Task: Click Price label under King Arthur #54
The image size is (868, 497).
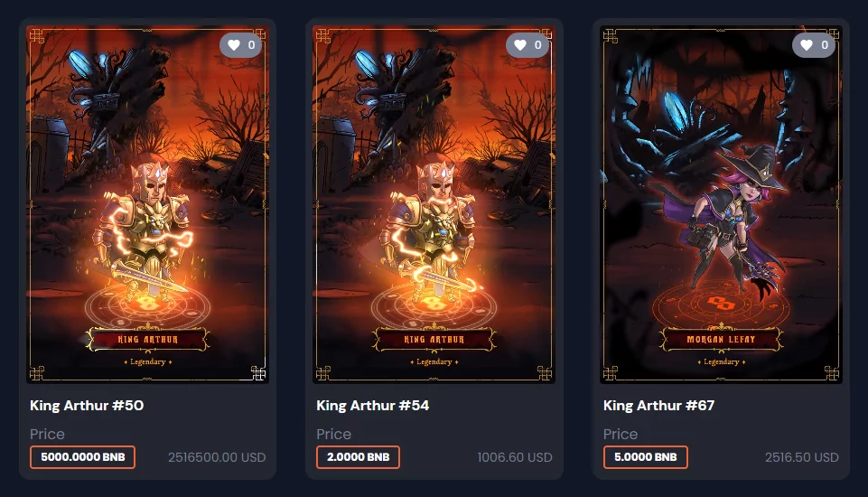Action: 334,434
